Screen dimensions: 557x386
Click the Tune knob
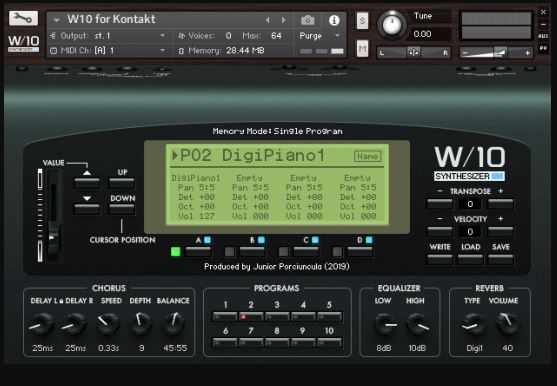[x=392, y=25]
